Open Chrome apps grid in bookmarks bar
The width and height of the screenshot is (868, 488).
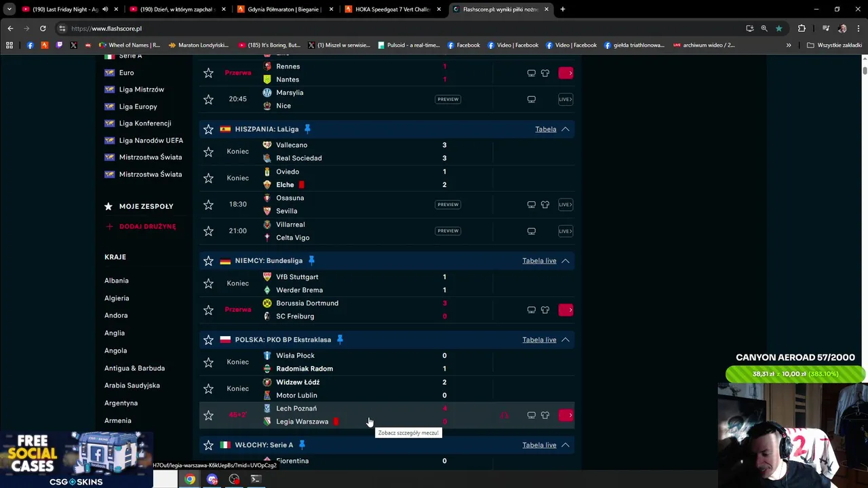click(9, 45)
